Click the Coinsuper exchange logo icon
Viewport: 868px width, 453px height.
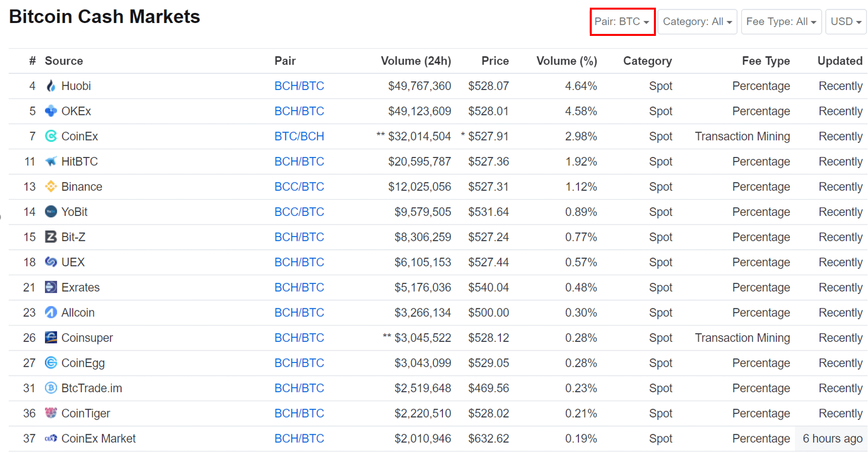(51, 338)
